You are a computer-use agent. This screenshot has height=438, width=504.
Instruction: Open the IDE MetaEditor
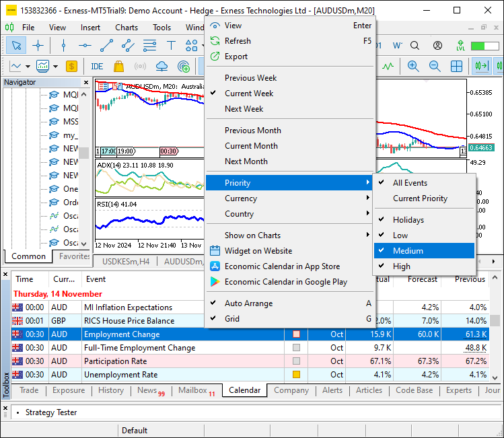[97, 67]
